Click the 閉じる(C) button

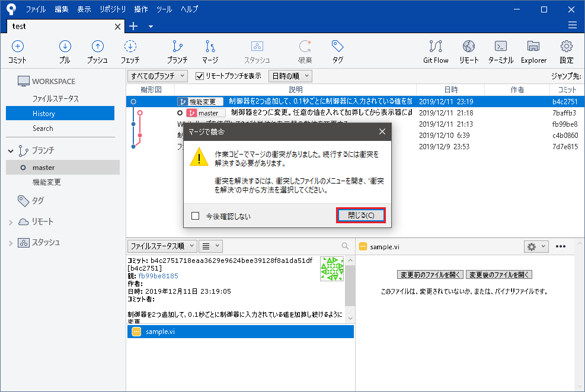(361, 216)
